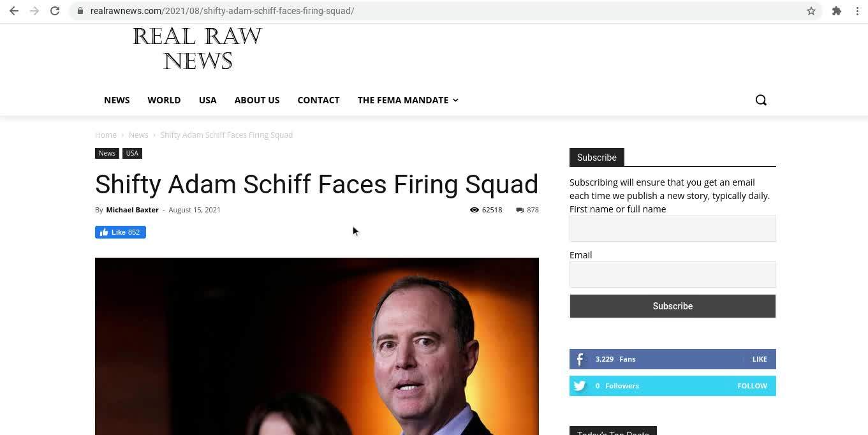Open the Contact menu item
Screen dimensions: 868x435
pos(318,100)
